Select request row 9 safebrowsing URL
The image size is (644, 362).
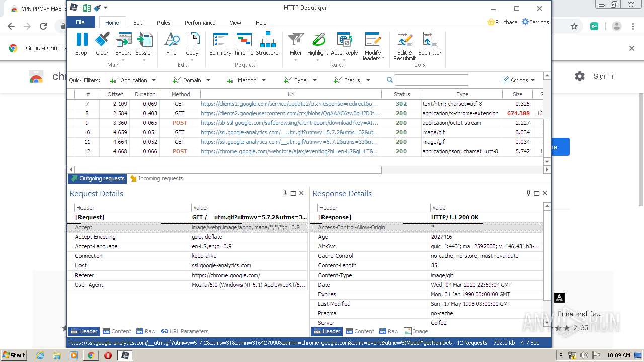(289, 123)
